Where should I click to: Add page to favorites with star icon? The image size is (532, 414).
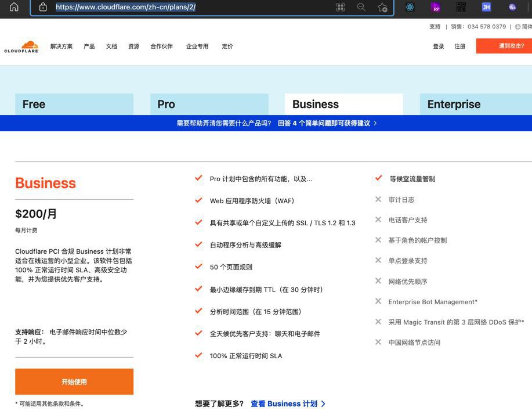[382, 8]
